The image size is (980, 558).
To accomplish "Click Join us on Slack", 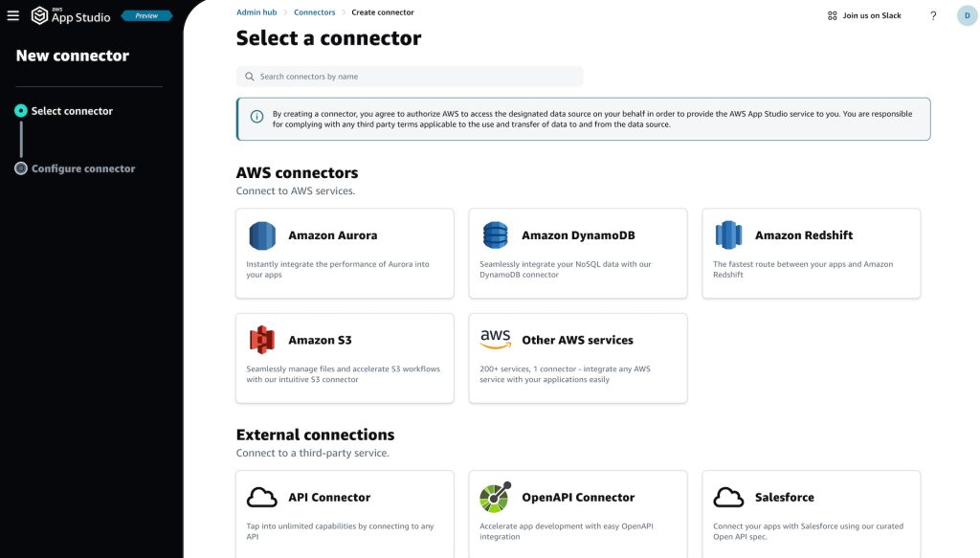I will [x=864, y=16].
